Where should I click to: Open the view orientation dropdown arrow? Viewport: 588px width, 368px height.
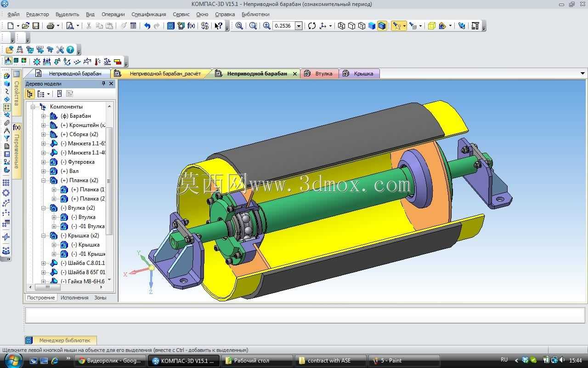330,26
